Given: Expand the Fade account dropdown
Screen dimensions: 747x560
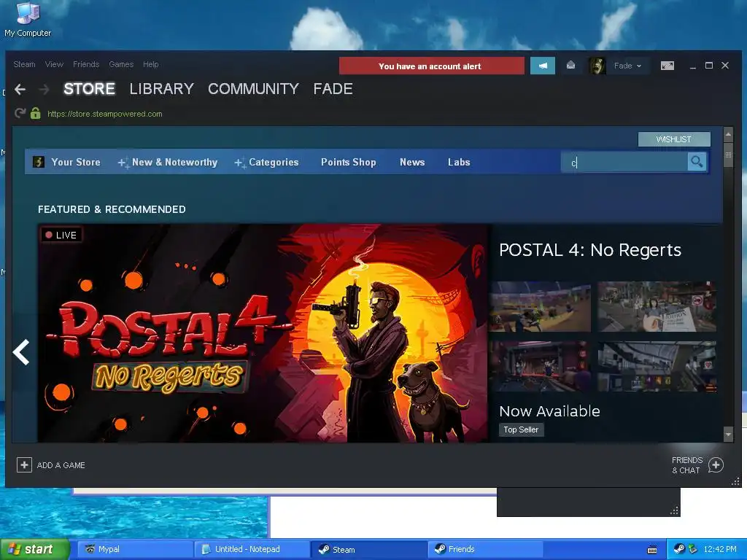Looking at the screenshot, I should pyautogui.click(x=628, y=66).
